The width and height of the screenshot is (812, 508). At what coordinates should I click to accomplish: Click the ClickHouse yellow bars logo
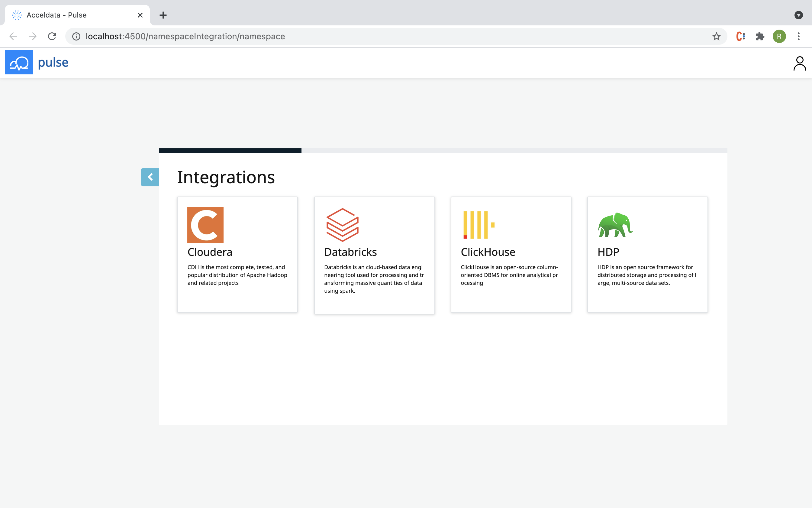[479, 225]
